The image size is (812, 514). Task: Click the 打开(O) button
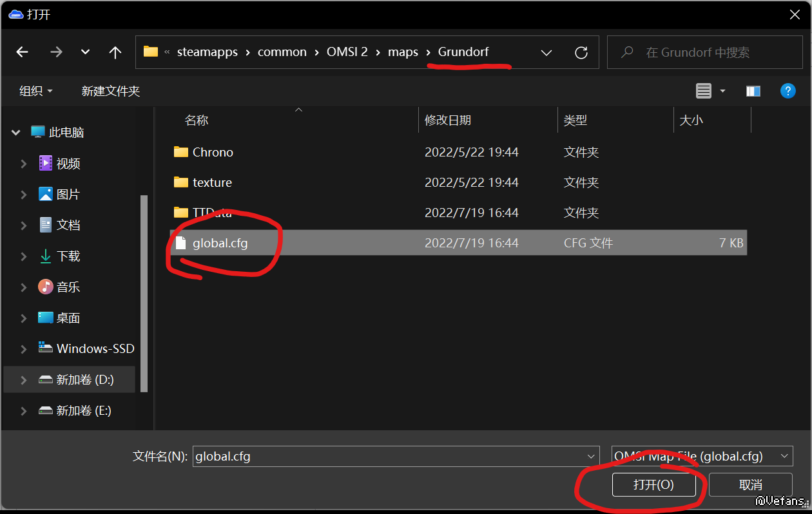coord(653,484)
